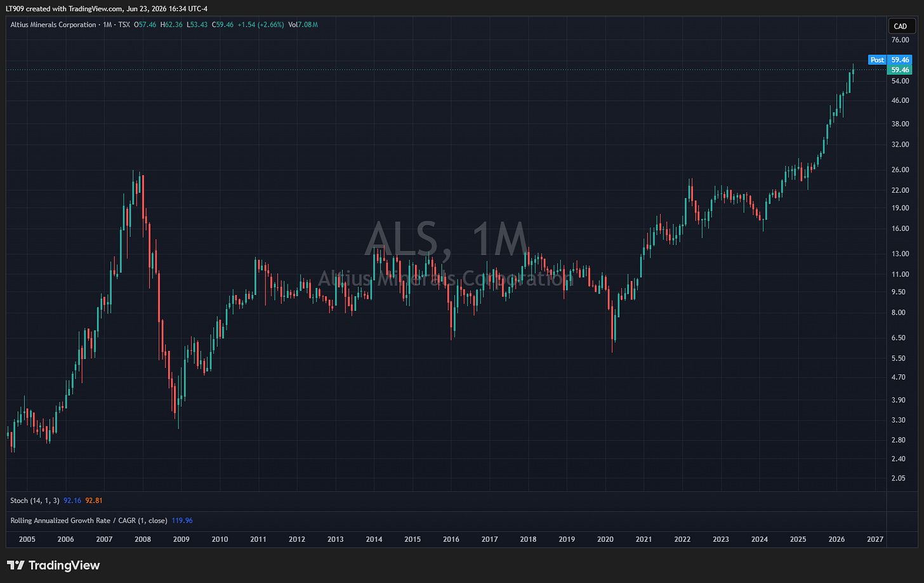
Task: Click the CAGR value 119.96
Action: point(182,520)
